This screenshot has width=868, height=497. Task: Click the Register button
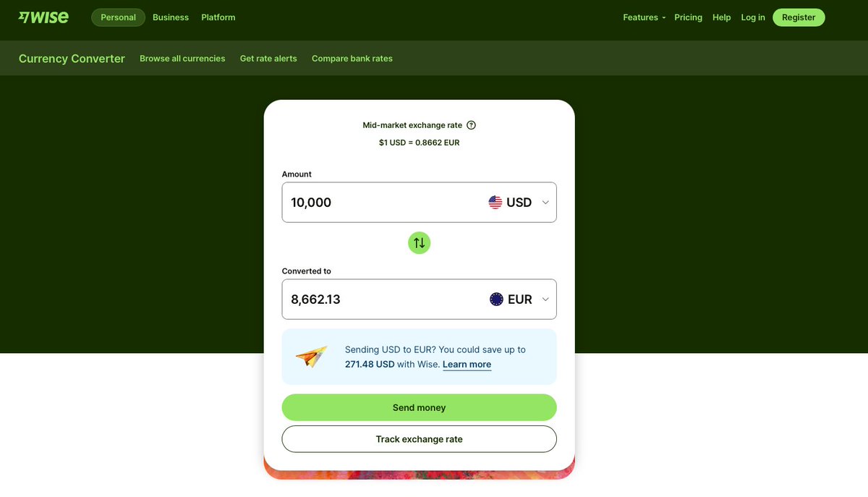pyautogui.click(x=799, y=17)
